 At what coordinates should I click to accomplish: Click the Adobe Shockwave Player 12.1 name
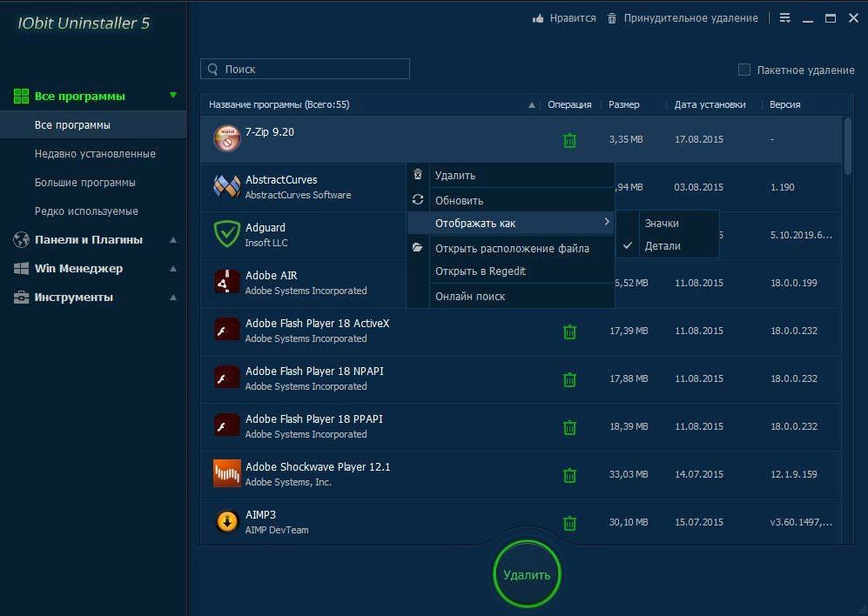click(318, 467)
